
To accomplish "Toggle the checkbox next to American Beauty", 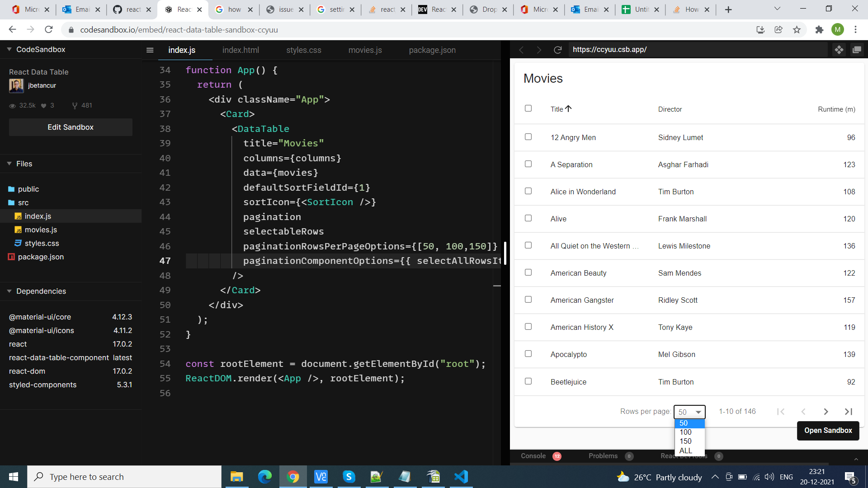I will 527,272.
